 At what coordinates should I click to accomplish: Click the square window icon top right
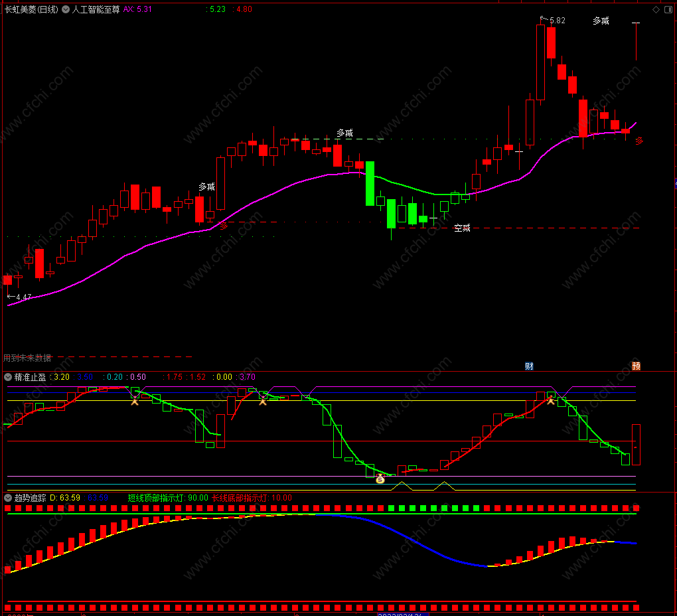(668, 9)
